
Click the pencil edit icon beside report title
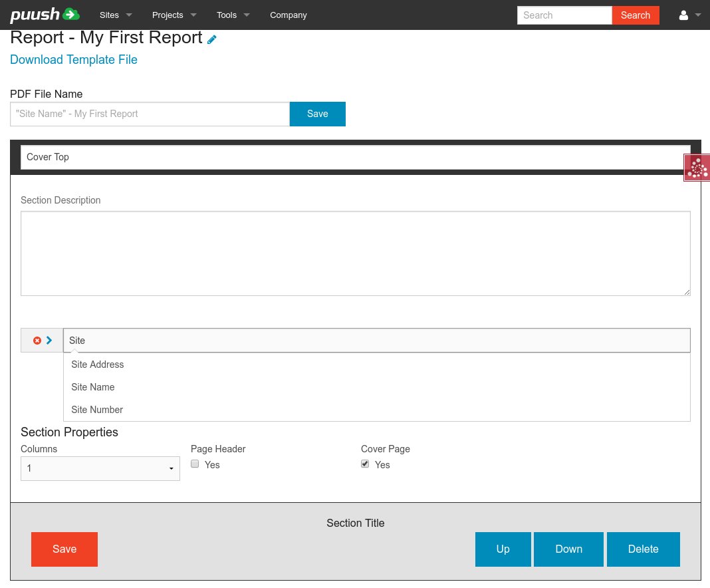tap(212, 39)
